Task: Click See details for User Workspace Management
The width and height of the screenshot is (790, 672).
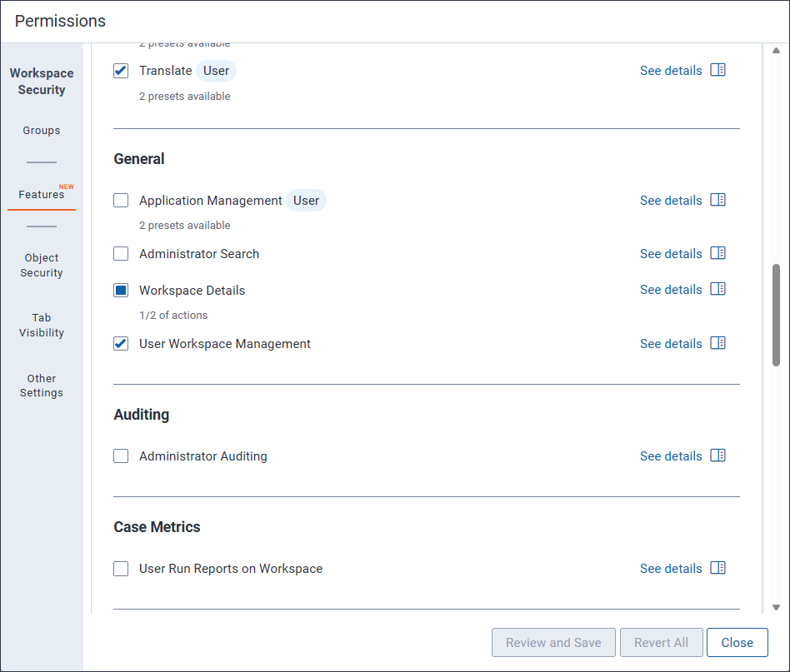Action: 671,344
